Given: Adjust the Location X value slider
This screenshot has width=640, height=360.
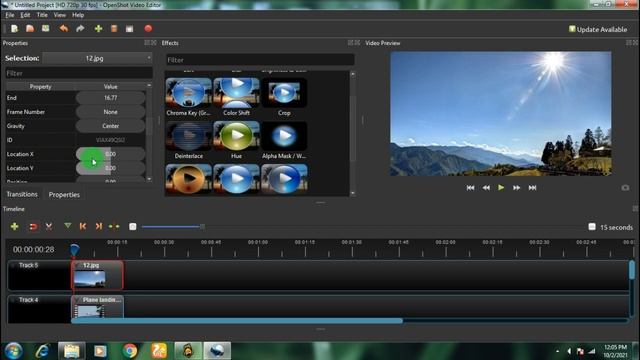Looking at the screenshot, I should [110, 154].
